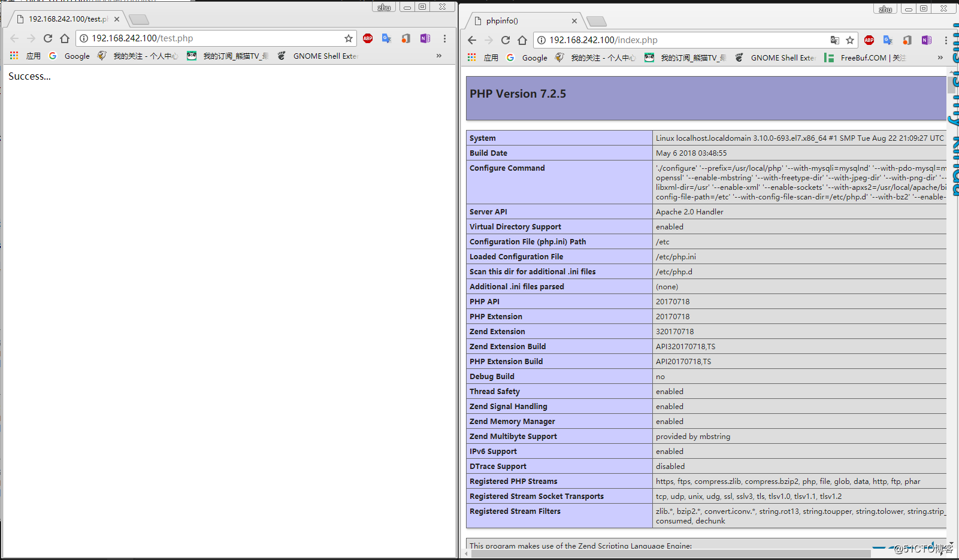Open FreeBuf.COM bookmark
Screen dimensions: 959x560
click(x=865, y=57)
